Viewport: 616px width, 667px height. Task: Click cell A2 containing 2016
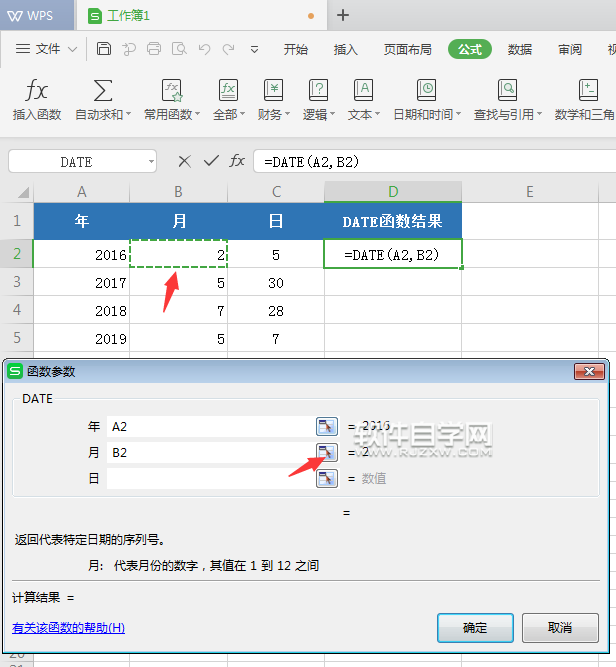(x=82, y=254)
